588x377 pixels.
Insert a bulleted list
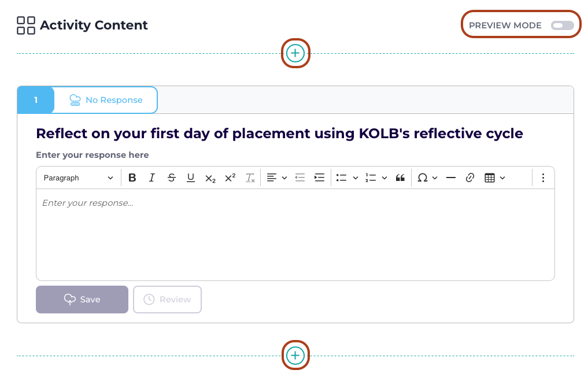click(341, 178)
